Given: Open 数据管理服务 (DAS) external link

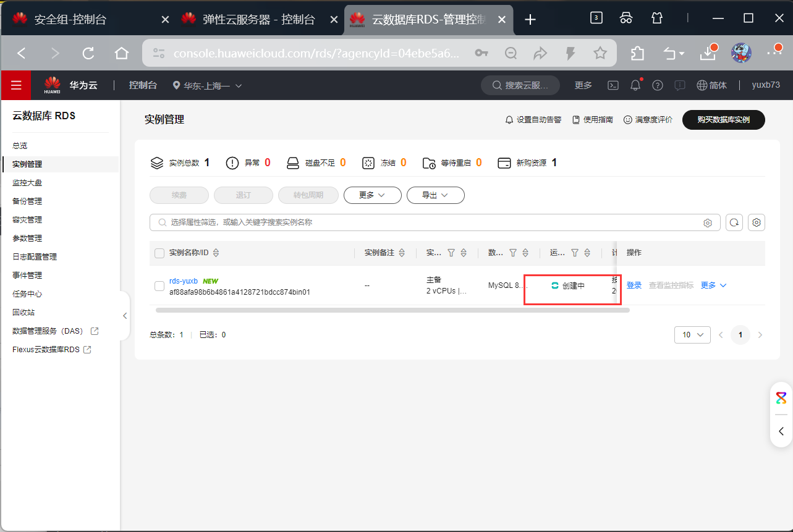Looking at the screenshot, I should pos(56,331).
